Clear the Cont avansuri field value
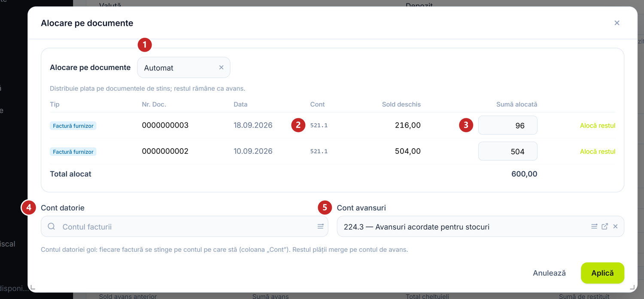 [x=615, y=226]
